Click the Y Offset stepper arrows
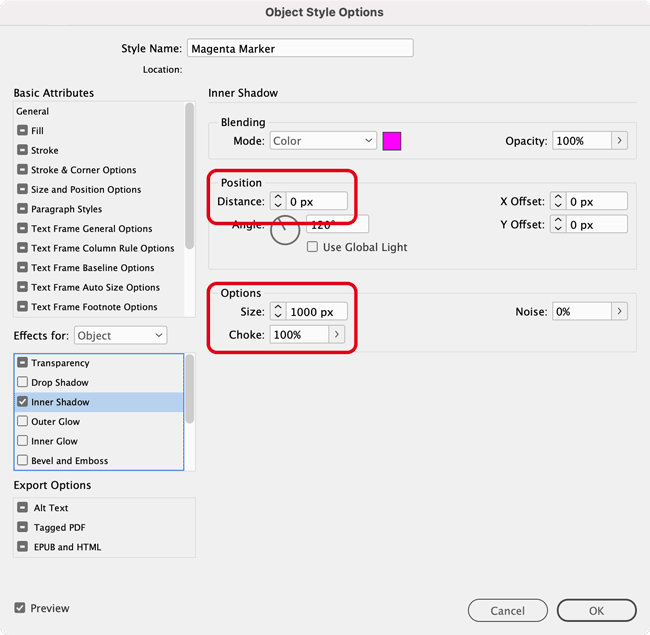The width and height of the screenshot is (650, 635). (x=558, y=224)
